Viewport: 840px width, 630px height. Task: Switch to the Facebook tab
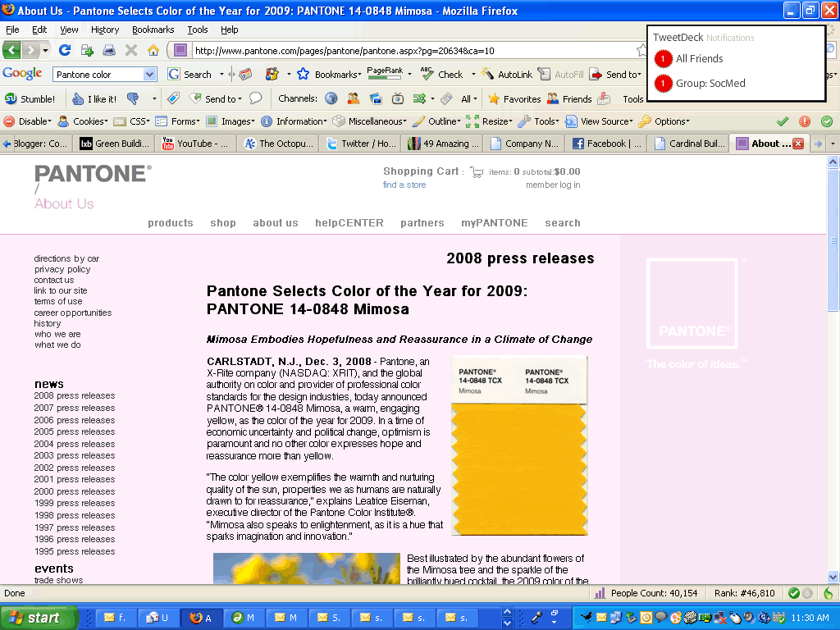pyautogui.click(x=608, y=144)
